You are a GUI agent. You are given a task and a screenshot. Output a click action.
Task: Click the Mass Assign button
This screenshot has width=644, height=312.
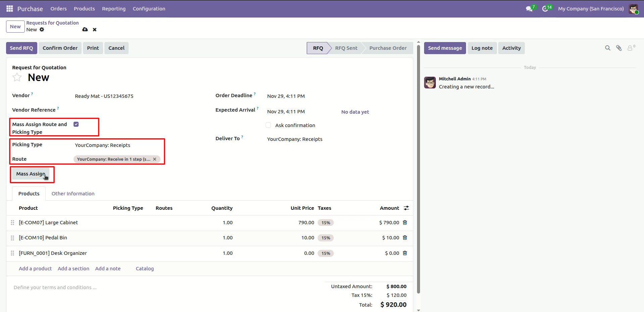pyautogui.click(x=31, y=174)
